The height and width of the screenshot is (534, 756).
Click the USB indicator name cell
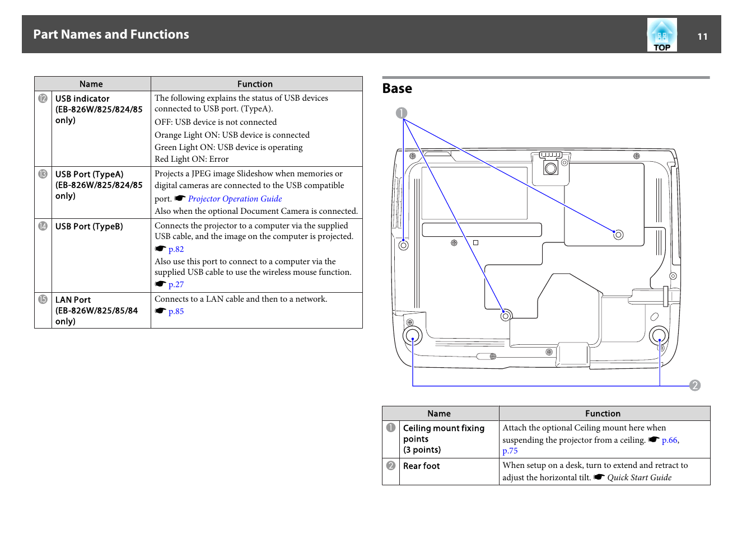point(101,129)
